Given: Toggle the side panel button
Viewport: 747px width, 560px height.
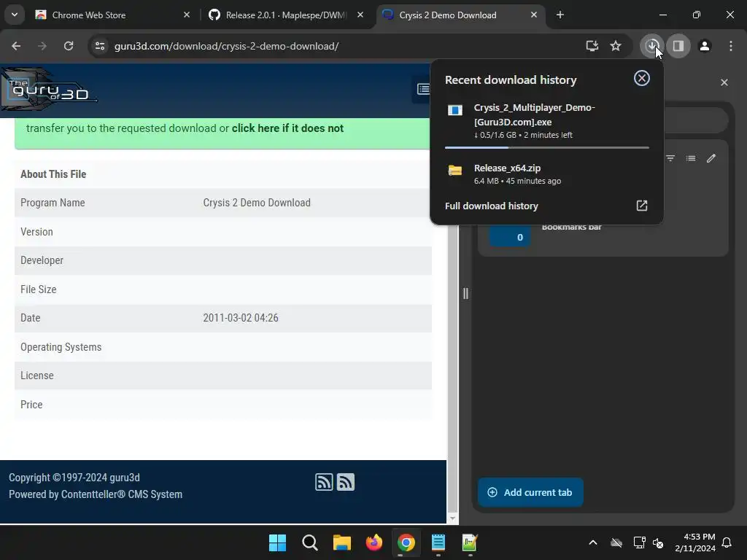Looking at the screenshot, I should point(678,46).
